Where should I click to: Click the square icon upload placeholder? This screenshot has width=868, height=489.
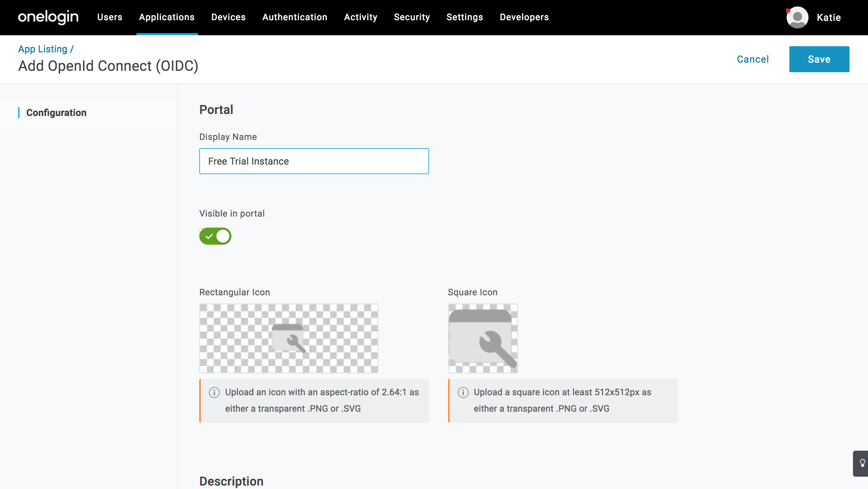coord(483,338)
